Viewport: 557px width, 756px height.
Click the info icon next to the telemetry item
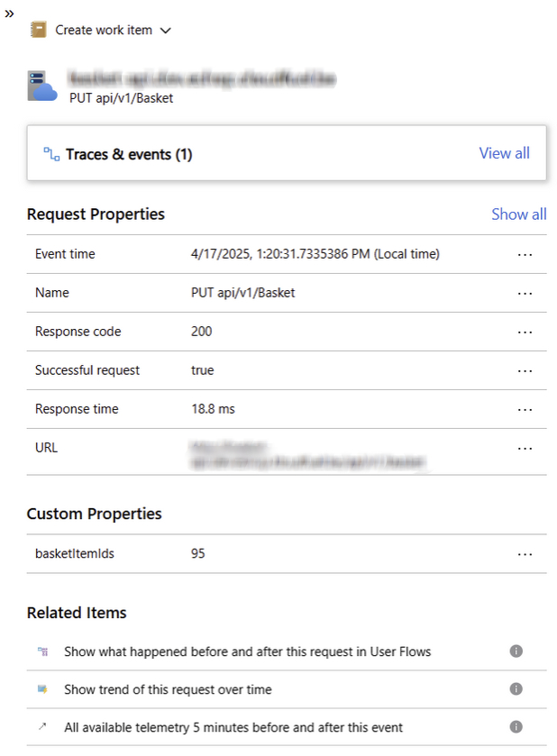tap(516, 726)
